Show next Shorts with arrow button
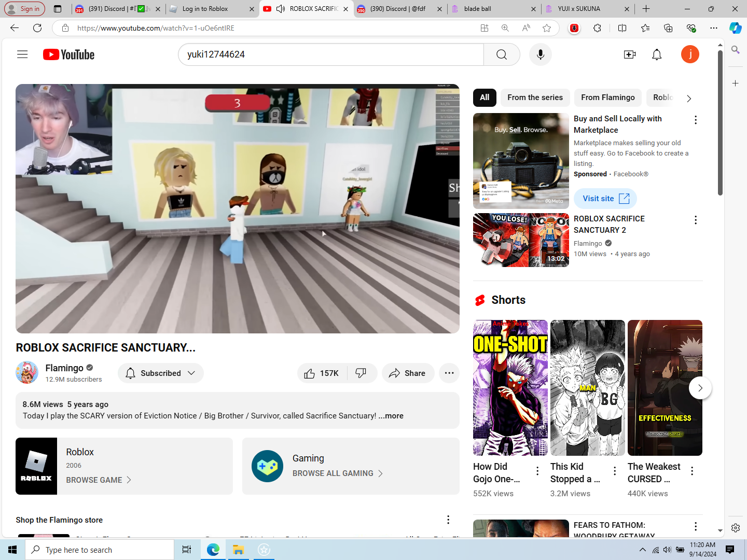747x560 pixels. click(x=700, y=388)
